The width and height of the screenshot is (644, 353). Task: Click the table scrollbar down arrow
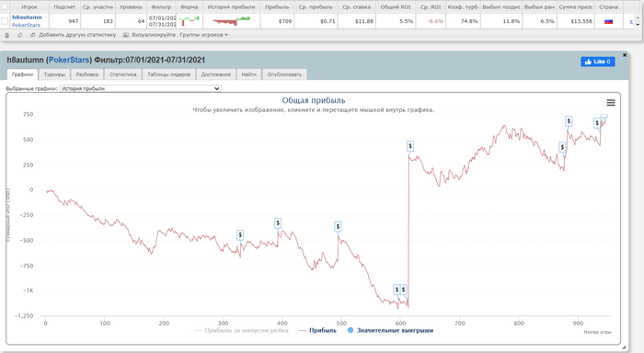point(638,25)
